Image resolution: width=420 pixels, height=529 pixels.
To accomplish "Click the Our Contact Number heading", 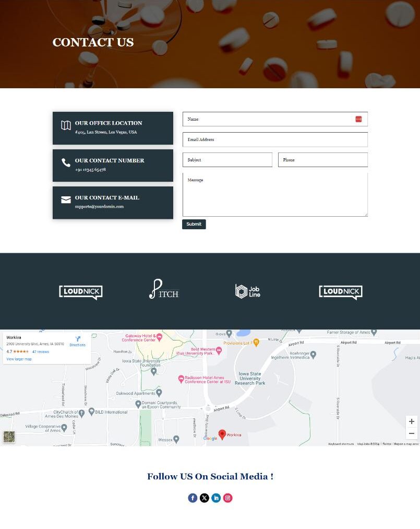I will pyautogui.click(x=110, y=161).
